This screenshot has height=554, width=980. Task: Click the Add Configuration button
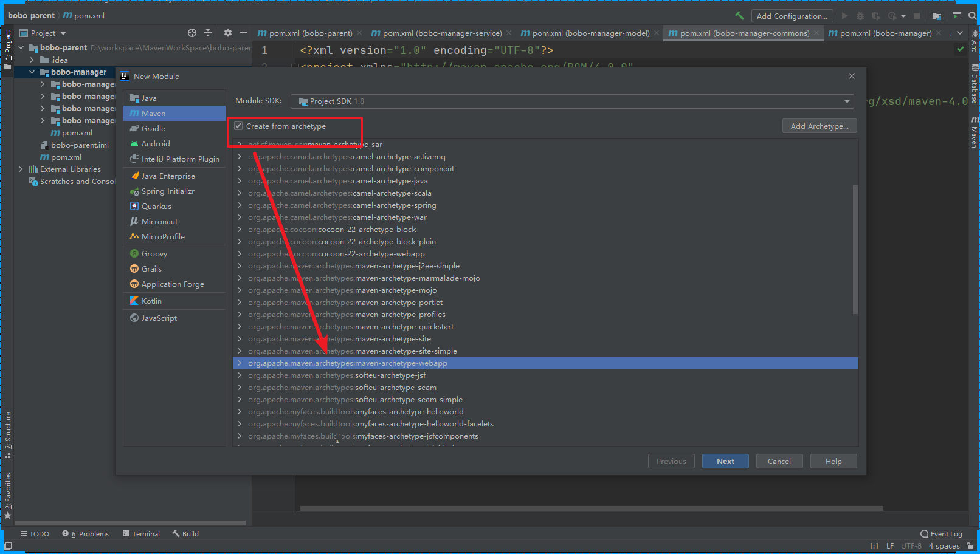pyautogui.click(x=792, y=16)
